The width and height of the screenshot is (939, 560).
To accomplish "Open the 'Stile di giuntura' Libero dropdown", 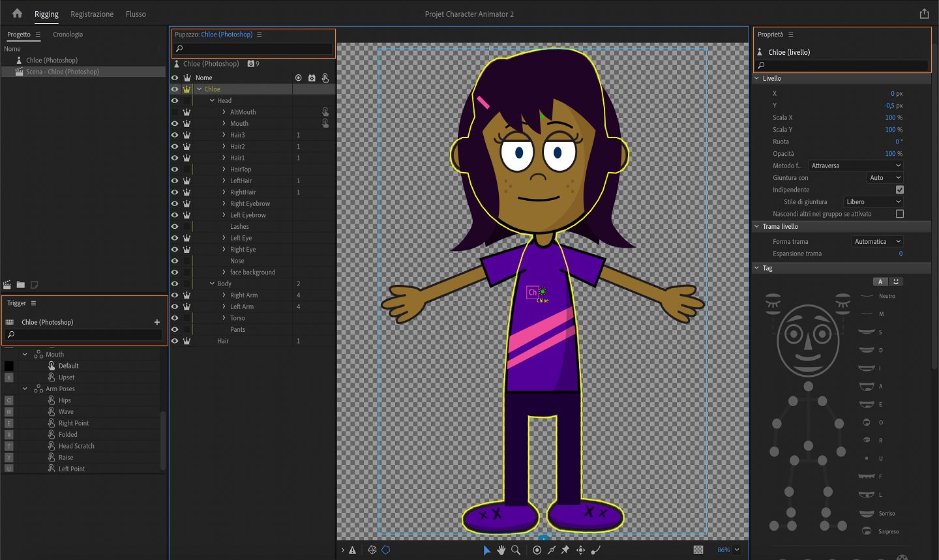I will point(873,202).
